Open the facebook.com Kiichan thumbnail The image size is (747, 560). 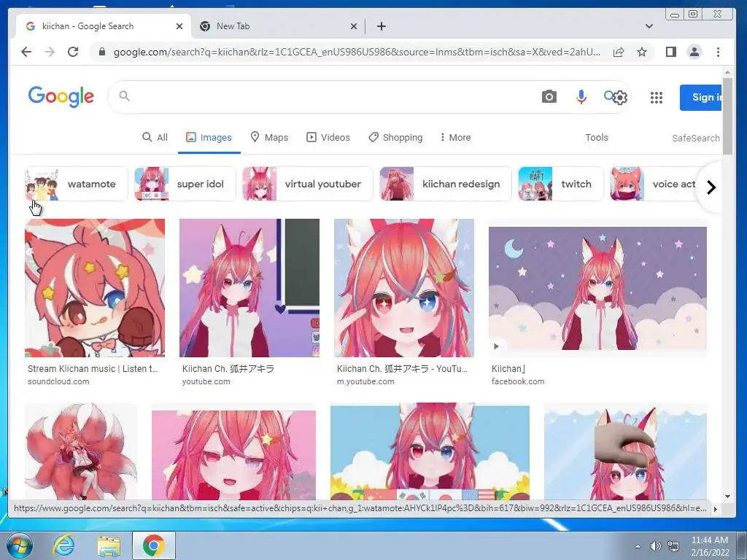[x=597, y=289]
